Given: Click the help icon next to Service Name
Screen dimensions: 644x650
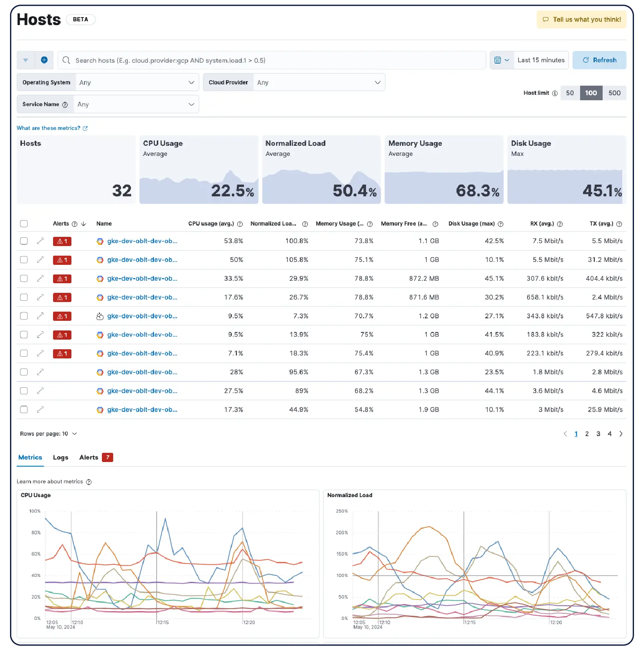Looking at the screenshot, I should point(66,104).
